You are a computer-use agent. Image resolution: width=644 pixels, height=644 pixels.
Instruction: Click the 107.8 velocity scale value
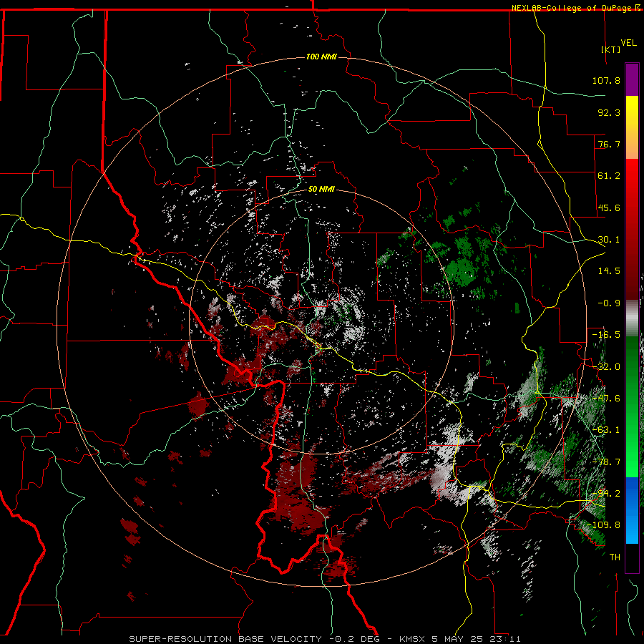pyautogui.click(x=606, y=80)
